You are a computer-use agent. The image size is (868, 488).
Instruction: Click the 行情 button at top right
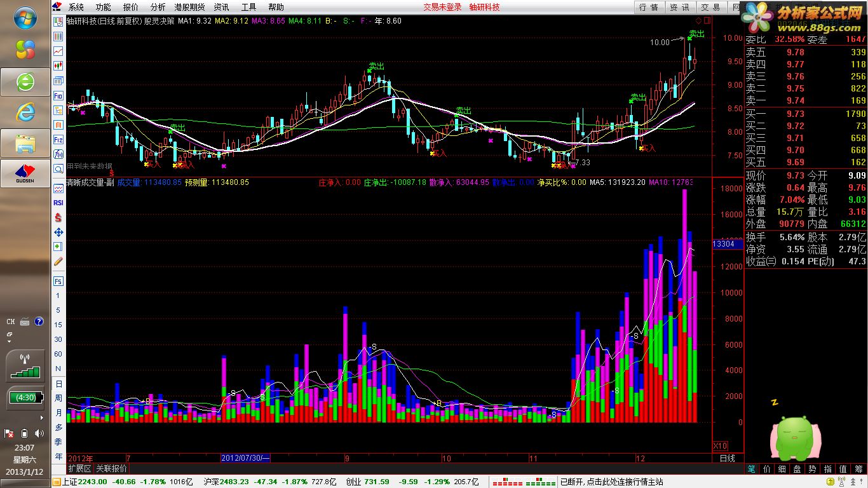click(x=649, y=7)
